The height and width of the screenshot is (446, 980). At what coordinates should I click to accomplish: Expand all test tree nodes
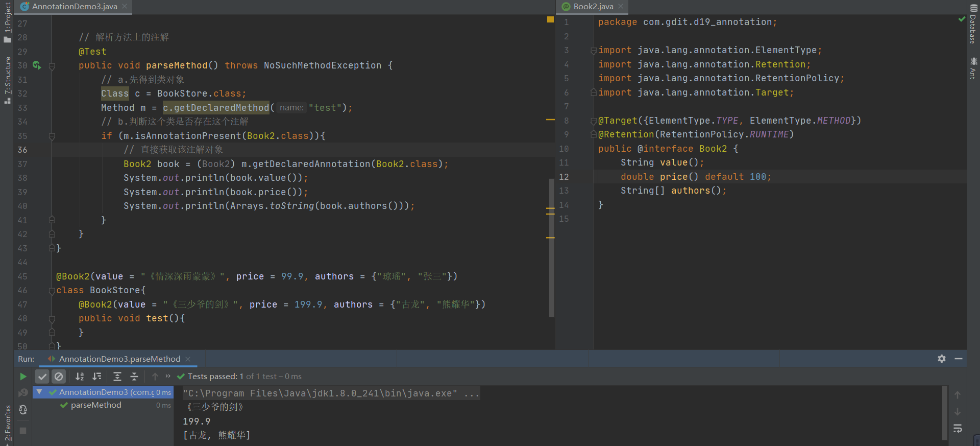(117, 377)
